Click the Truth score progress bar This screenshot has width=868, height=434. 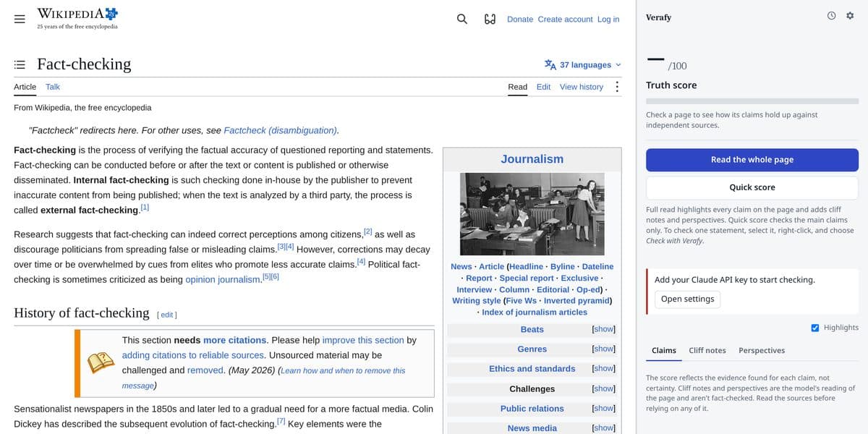[x=752, y=102]
